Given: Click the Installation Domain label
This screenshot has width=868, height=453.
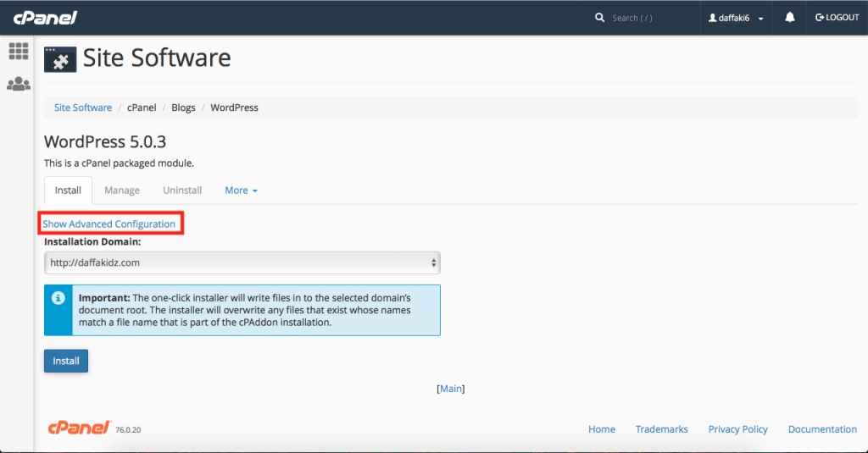Looking at the screenshot, I should (92, 241).
